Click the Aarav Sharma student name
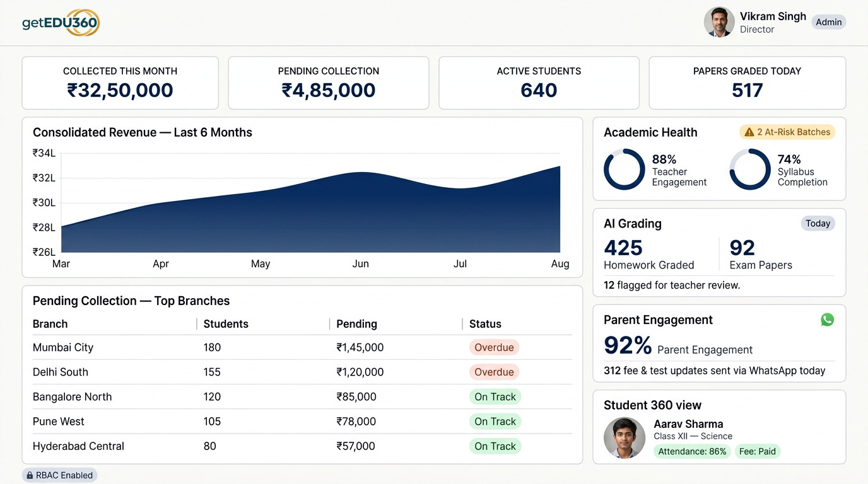 pyautogui.click(x=688, y=423)
